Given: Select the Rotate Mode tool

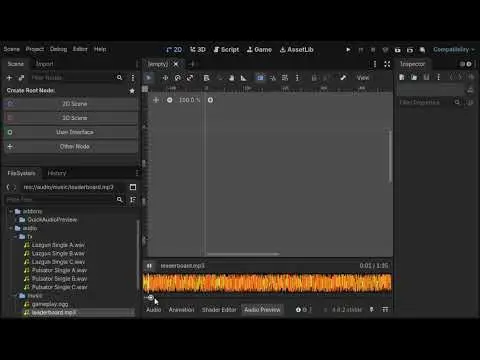Looking at the screenshot, I should (x=177, y=78).
